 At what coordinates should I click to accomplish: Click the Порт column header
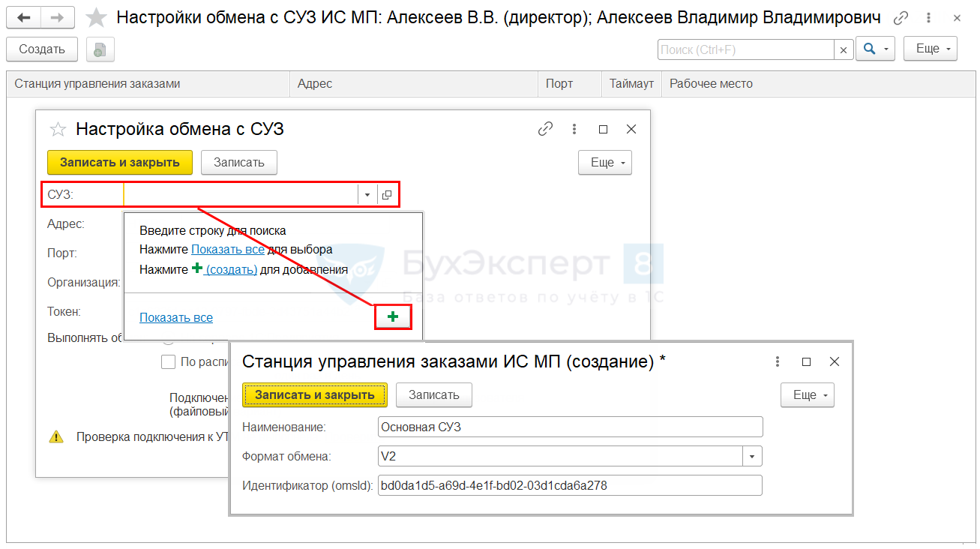coord(570,84)
